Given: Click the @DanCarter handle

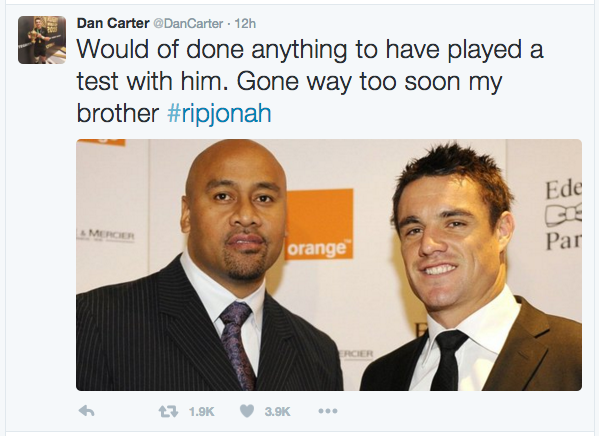Looking at the screenshot, I should pos(188,24).
